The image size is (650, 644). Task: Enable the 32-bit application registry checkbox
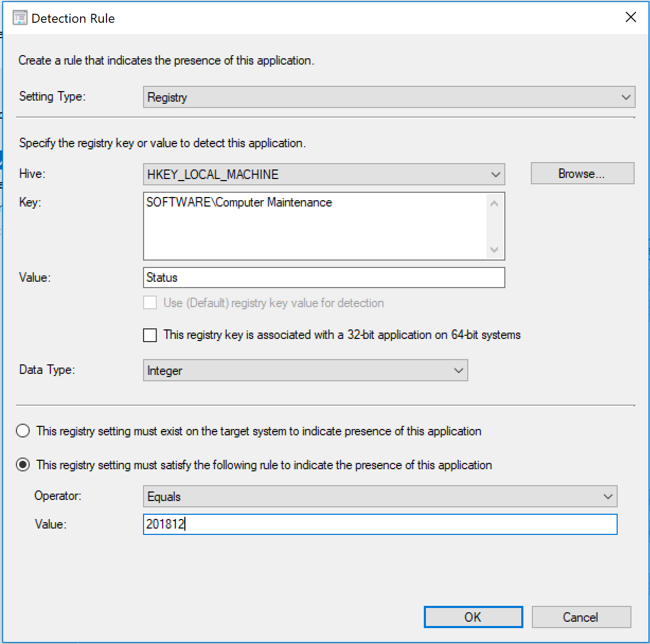(150, 335)
